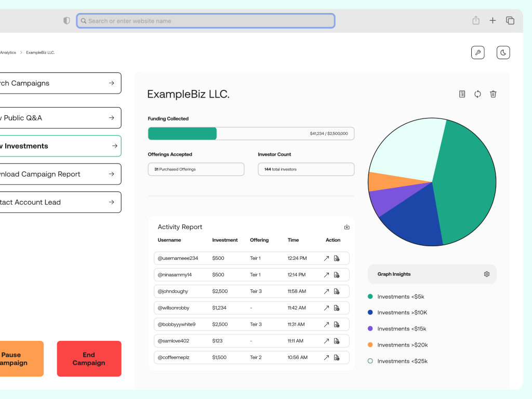Delete the campaign using the trash icon
Viewport: 532px width, 399px height.
point(493,94)
